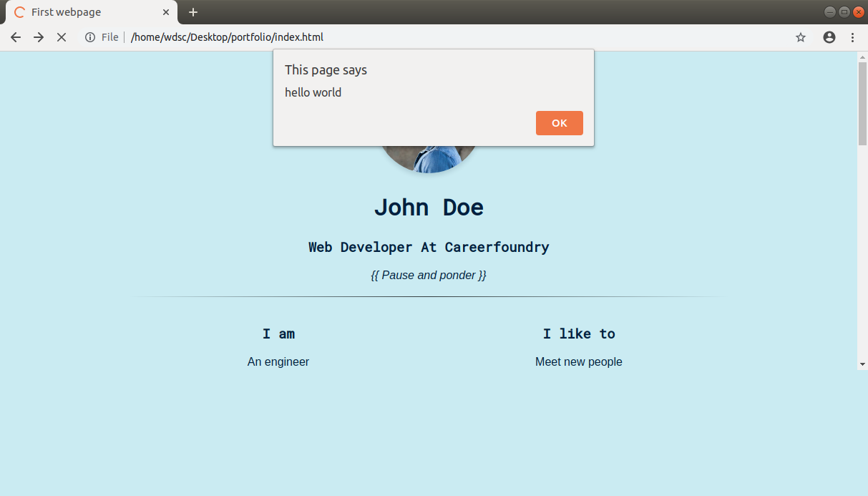Select the First webpage tab
Screen dimensions: 868x496
[86, 12]
